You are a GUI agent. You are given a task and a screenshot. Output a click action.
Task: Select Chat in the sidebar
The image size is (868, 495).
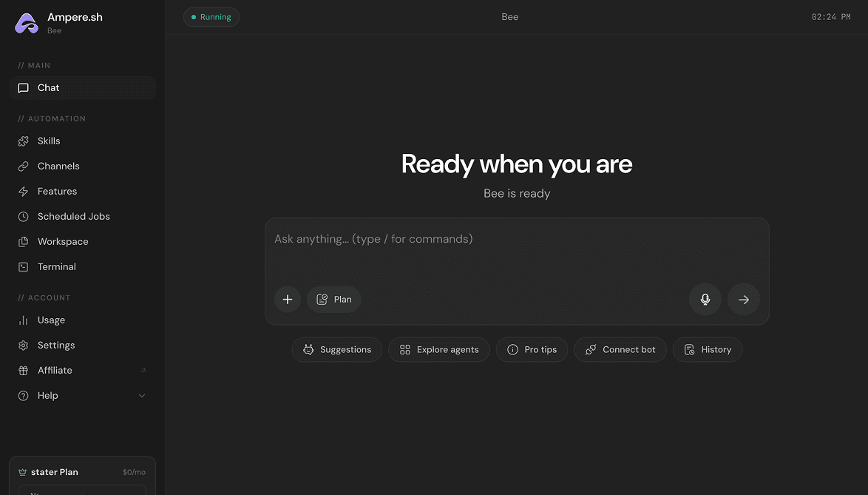48,88
